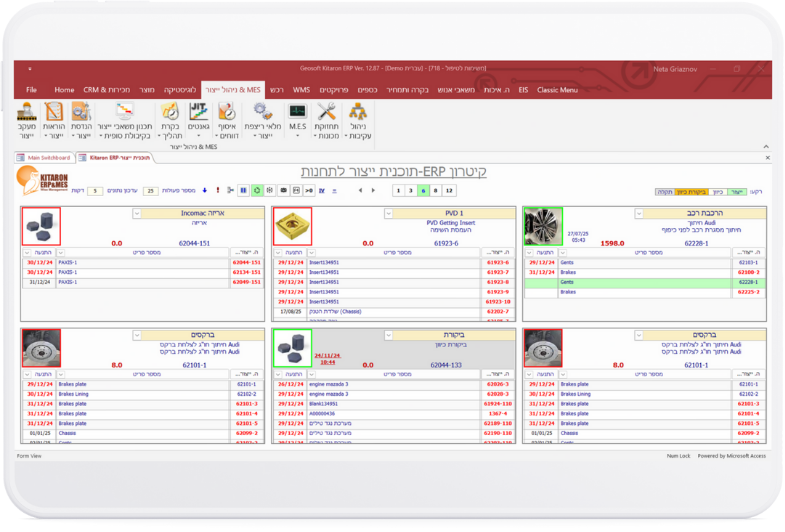
Task: Open the כספים ribbon tab
Action: pyautogui.click(x=367, y=90)
